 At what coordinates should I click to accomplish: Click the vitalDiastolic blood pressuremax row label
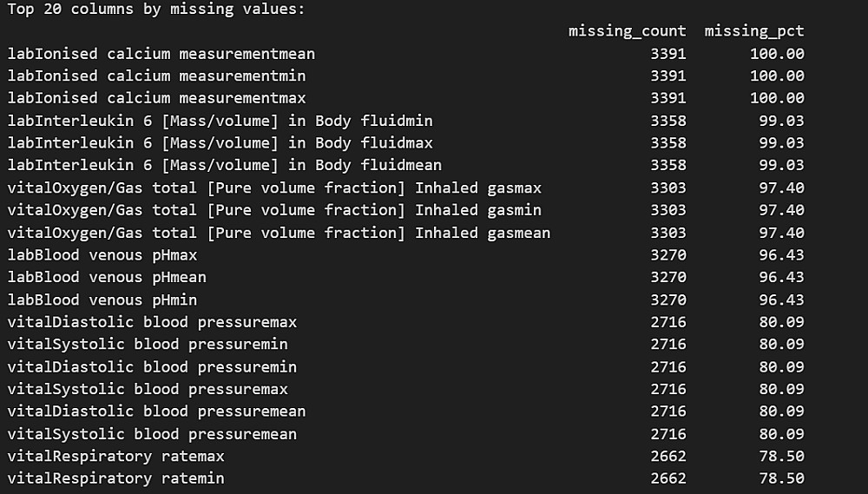click(152, 322)
